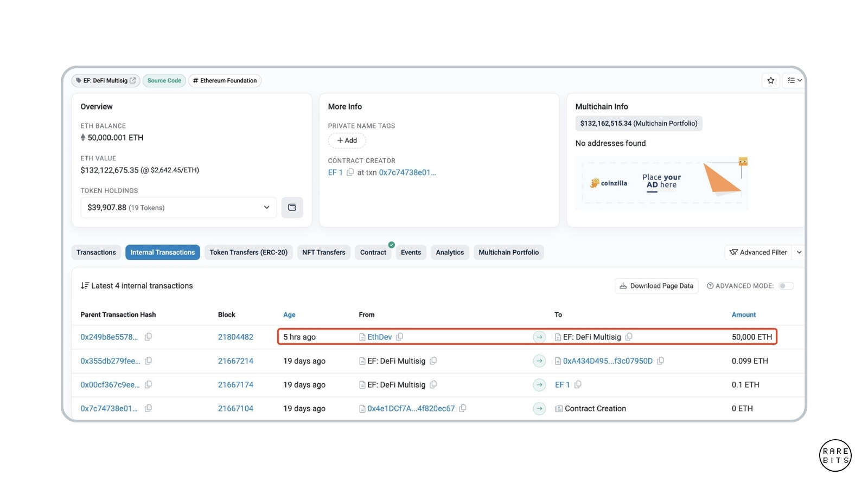Click the 50,000 ETH amount cell
The image size is (868, 488).
tap(751, 337)
